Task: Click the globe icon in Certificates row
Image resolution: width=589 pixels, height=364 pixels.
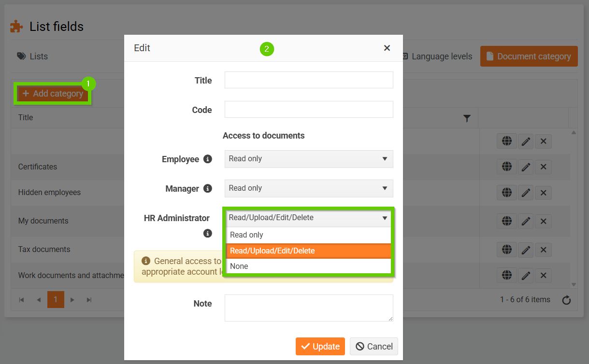Action: pyautogui.click(x=506, y=167)
